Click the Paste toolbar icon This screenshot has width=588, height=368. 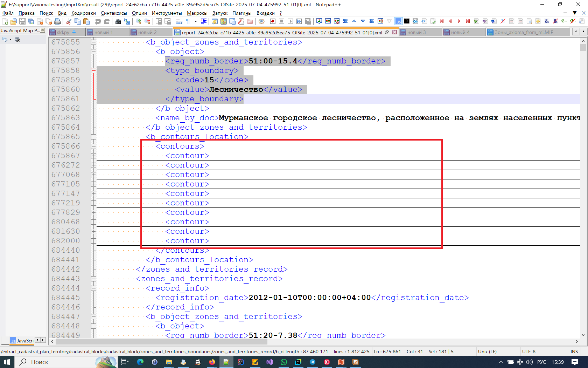(86, 21)
